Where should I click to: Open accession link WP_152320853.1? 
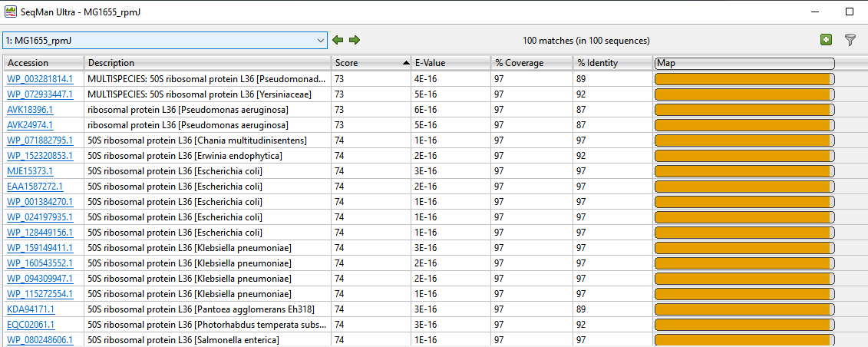pos(40,156)
